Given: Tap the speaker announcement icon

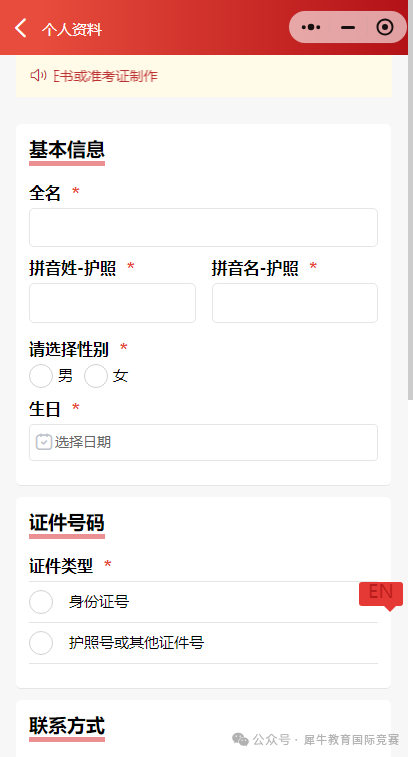Looking at the screenshot, I should click(x=38, y=75).
